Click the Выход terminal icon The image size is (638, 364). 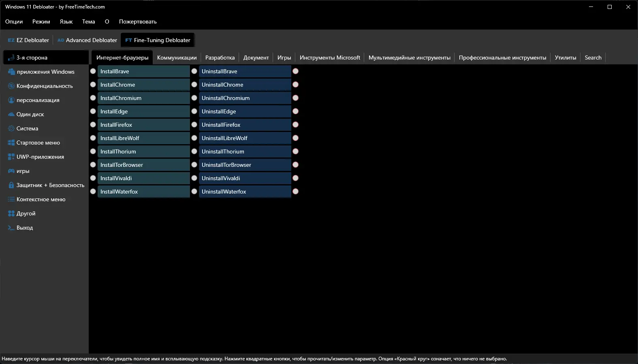point(11,228)
